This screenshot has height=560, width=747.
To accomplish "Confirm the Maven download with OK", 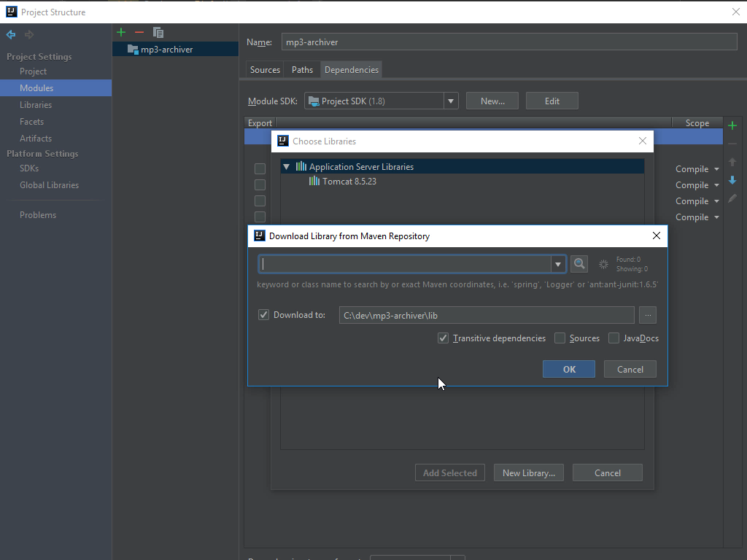I will coord(569,369).
